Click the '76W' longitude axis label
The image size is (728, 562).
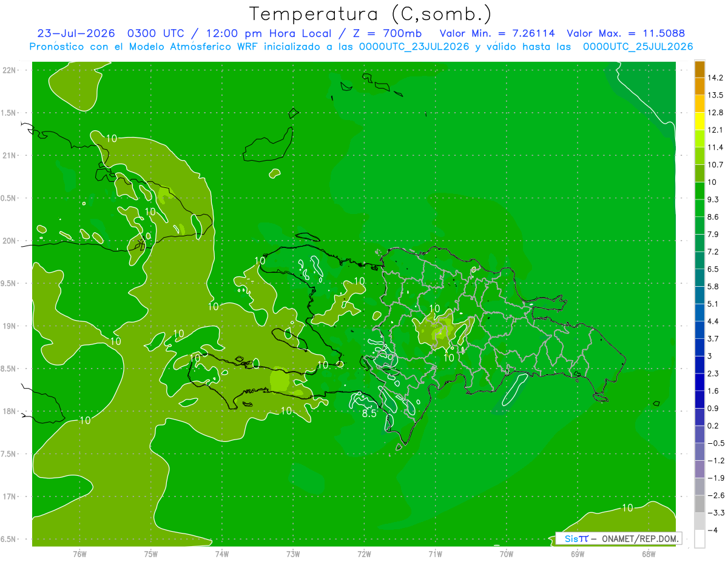coord(79,554)
